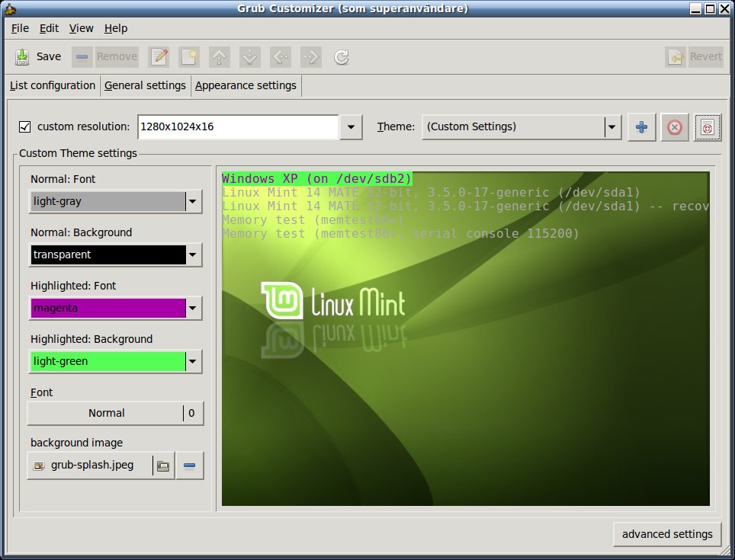Click the Save button label
735x560 pixels.
49,57
